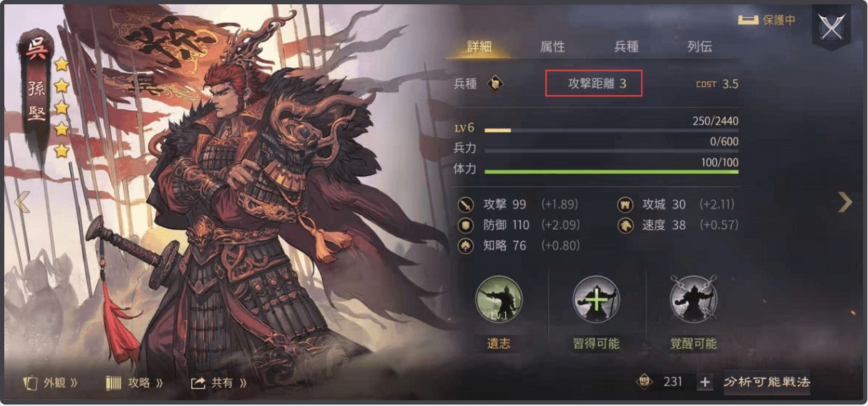Click the 分析可能戦法 button
Viewport: 868px width, 406px height.
pyautogui.click(x=766, y=382)
